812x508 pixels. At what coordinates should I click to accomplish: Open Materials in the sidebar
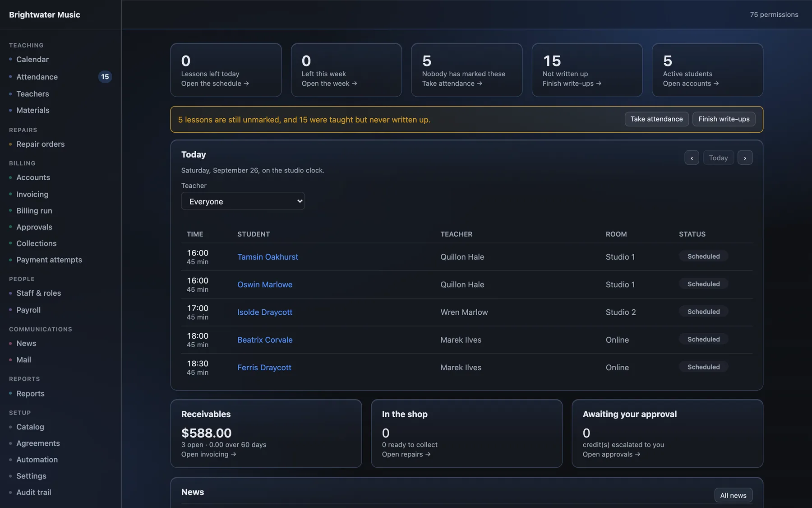[33, 110]
